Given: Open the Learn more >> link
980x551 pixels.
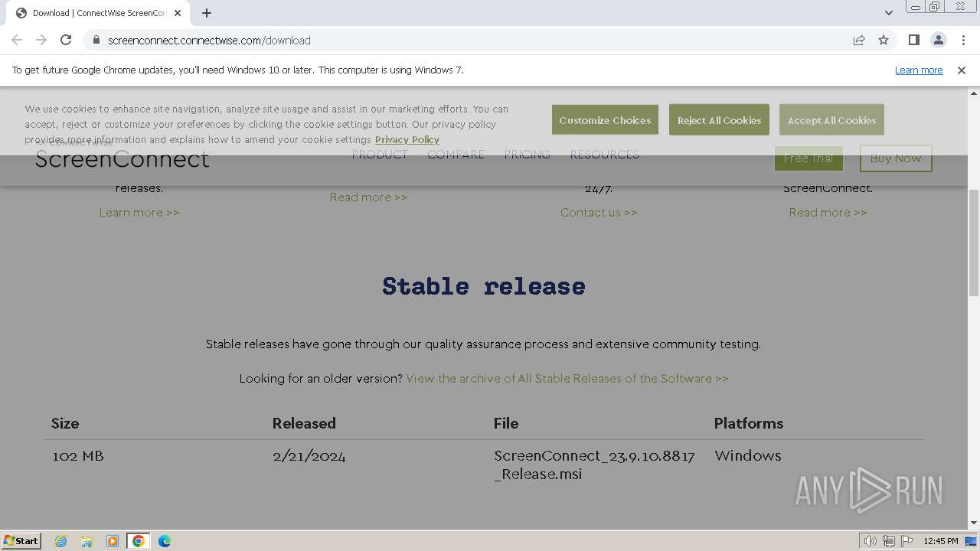Looking at the screenshot, I should tap(139, 213).
